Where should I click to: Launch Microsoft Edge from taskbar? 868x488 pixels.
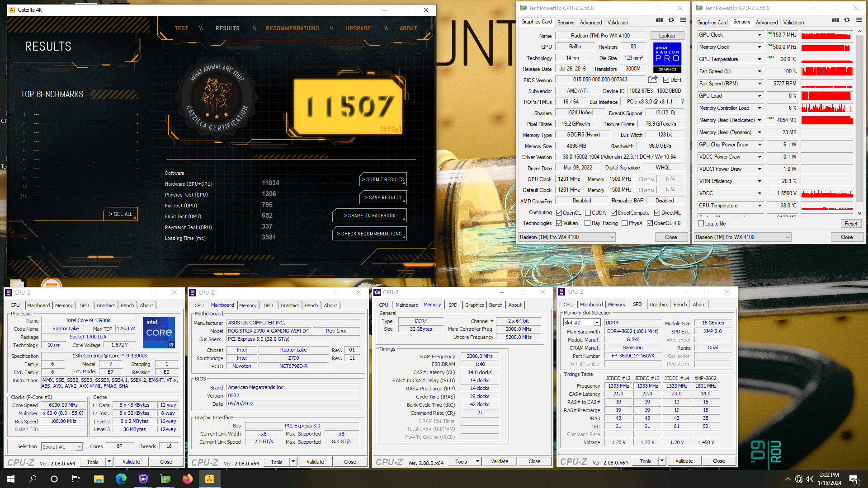point(121,479)
